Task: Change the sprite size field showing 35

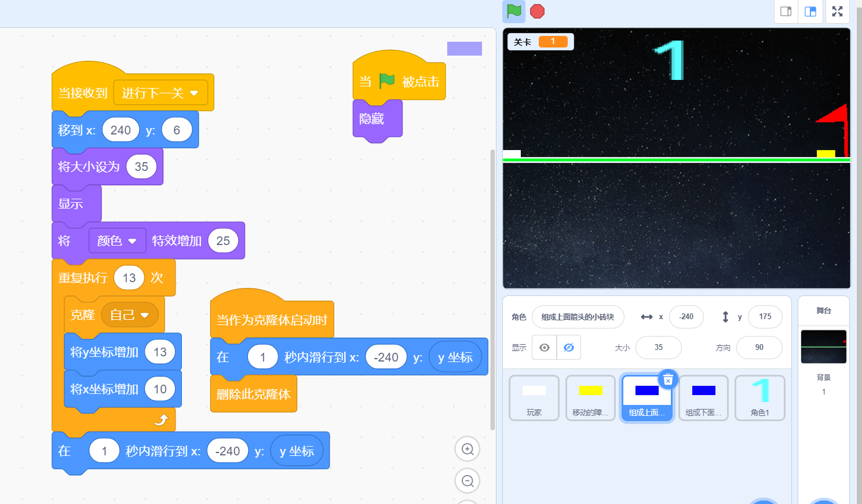Action: 659,347
